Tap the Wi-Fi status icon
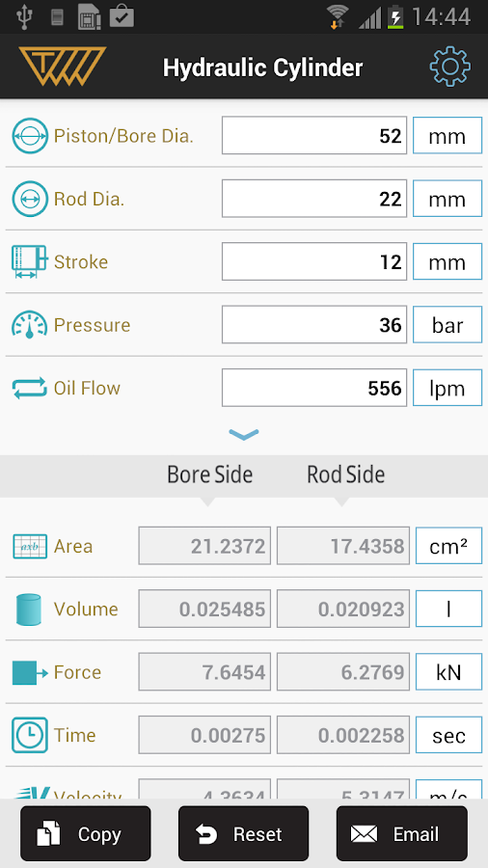Image resolution: width=488 pixels, height=868 pixels. 337,16
